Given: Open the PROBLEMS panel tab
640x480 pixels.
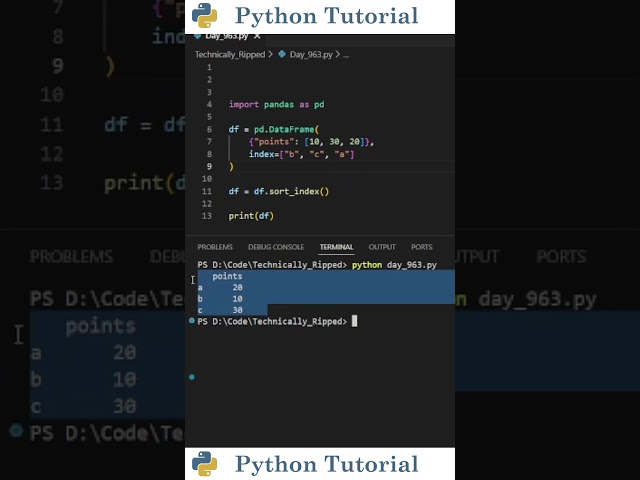Looking at the screenshot, I should click(x=215, y=247).
